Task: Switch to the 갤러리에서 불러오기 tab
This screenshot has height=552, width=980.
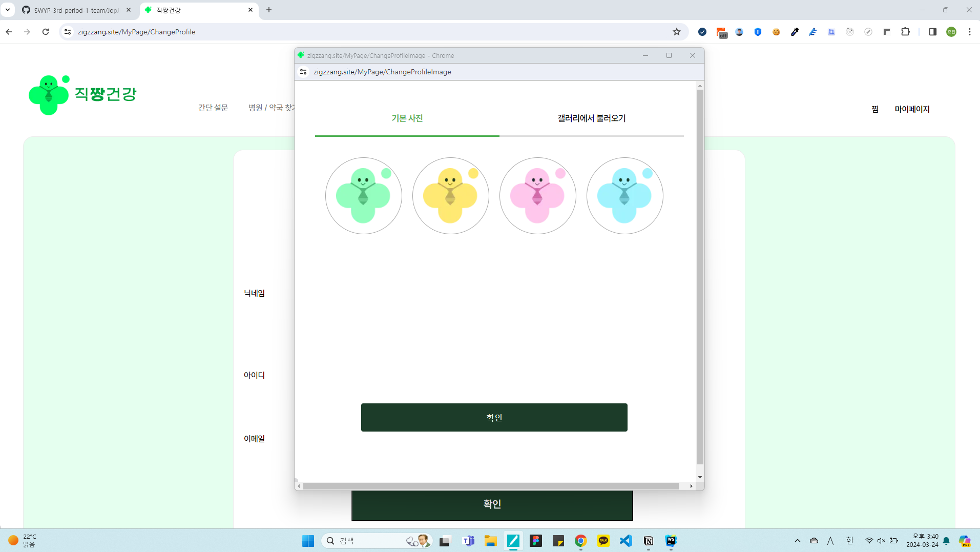Action: pyautogui.click(x=591, y=118)
